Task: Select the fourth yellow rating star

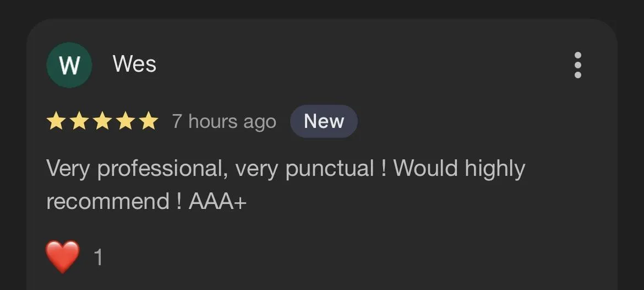Action: (125, 121)
